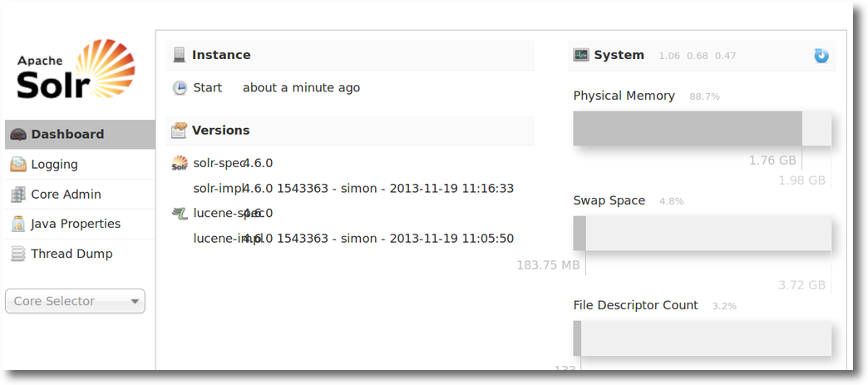Click the System monitor icon
This screenshot has width=868, height=385.
pos(581,55)
